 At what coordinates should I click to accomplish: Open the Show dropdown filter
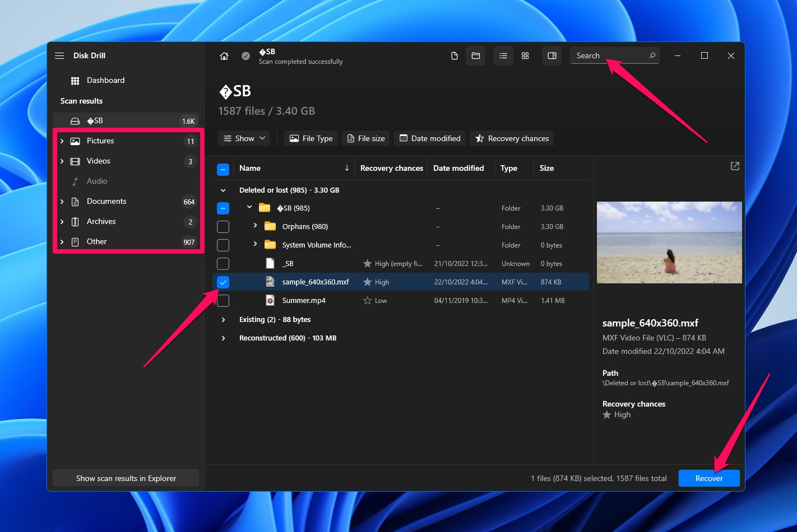point(244,138)
